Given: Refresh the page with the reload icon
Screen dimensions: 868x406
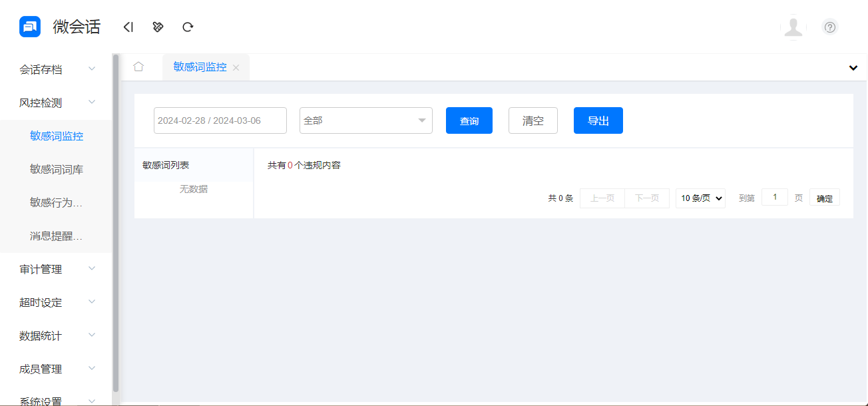Looking at the screenshot, I should tap(188, 27).
